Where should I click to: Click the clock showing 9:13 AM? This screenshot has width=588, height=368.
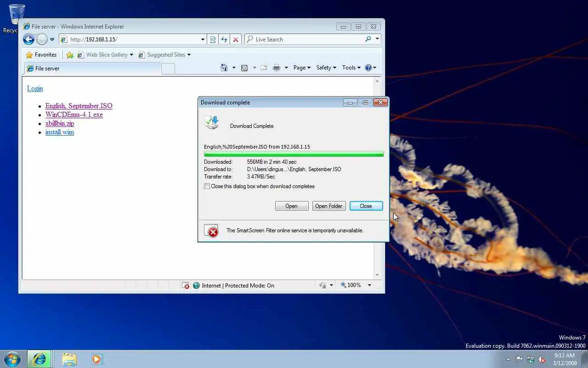tap(565, 359)
